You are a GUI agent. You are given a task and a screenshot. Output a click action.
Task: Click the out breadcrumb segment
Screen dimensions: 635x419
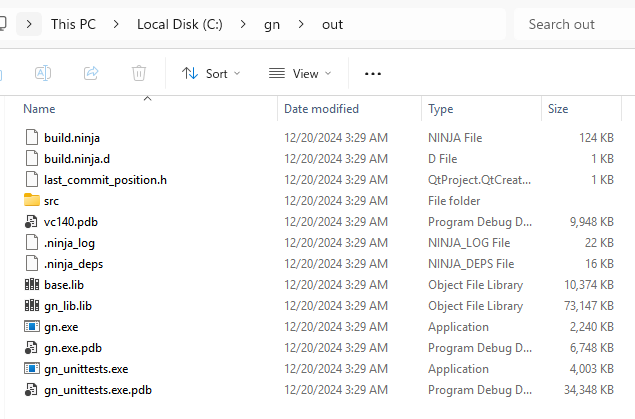[x=332, y=25]
